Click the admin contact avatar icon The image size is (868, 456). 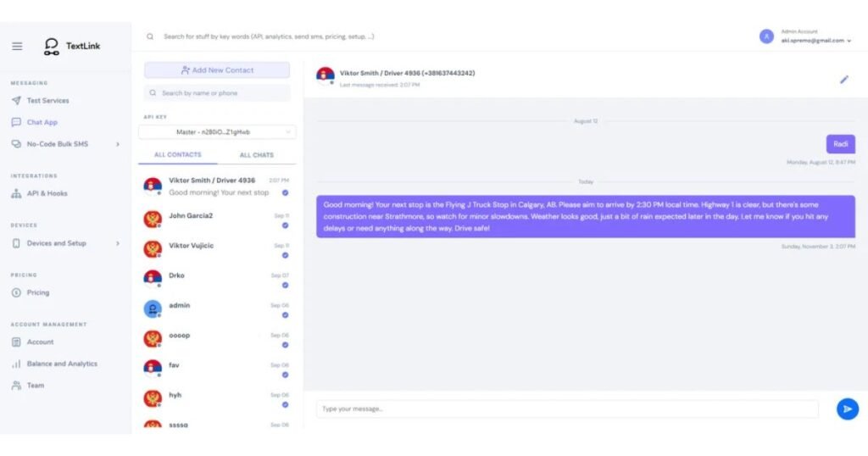point(153,309)
